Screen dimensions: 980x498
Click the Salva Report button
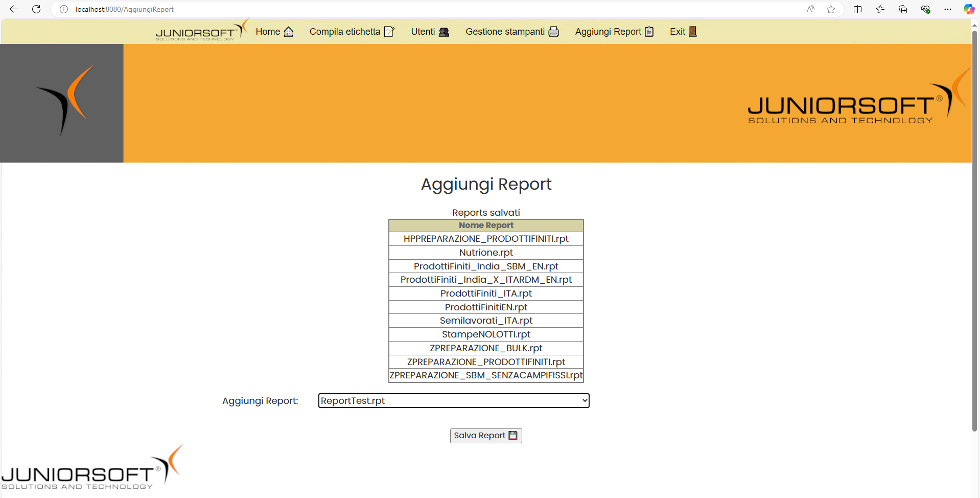(486, 436)
